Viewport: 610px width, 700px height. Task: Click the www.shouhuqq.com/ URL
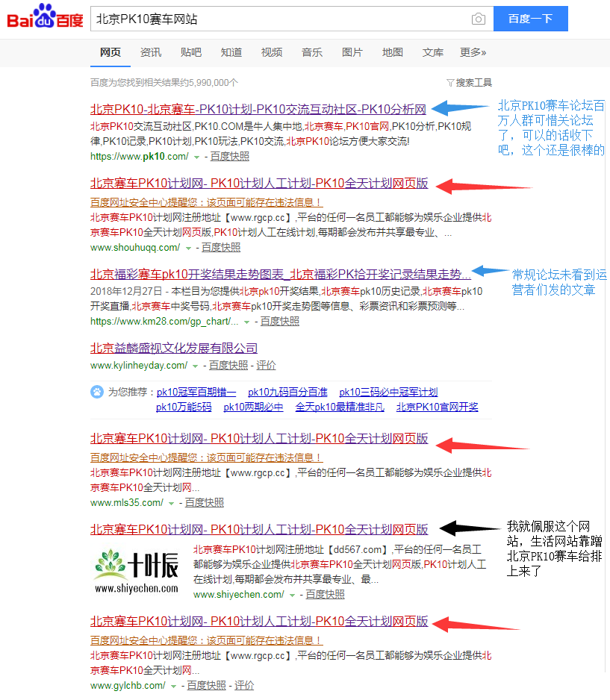(x=135, y=247)
